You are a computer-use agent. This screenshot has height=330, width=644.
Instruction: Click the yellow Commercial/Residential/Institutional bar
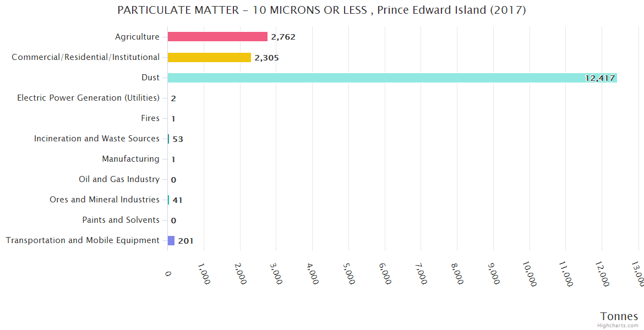[x=209, y=57]
